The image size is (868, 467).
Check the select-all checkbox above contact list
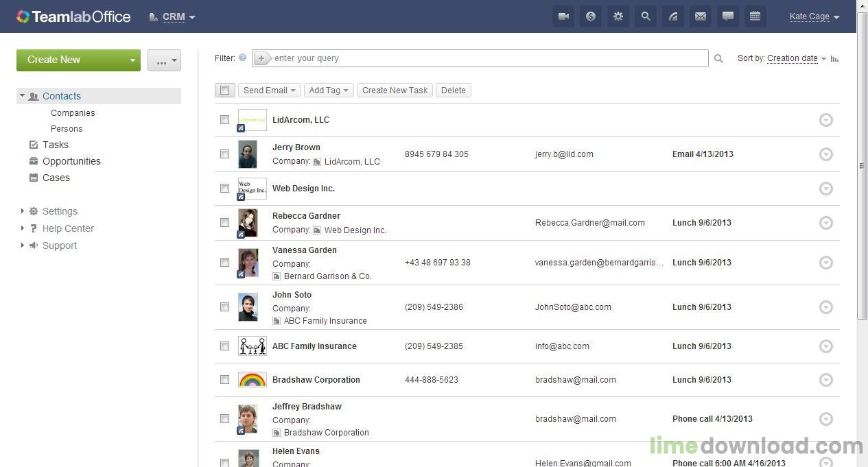click(224, 90)
